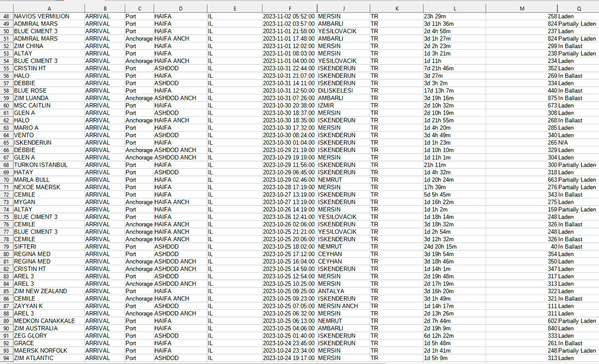The image size is (599, 364).
Task: Click the ZIM ATLANTIC cell
Action: [48, 358]
